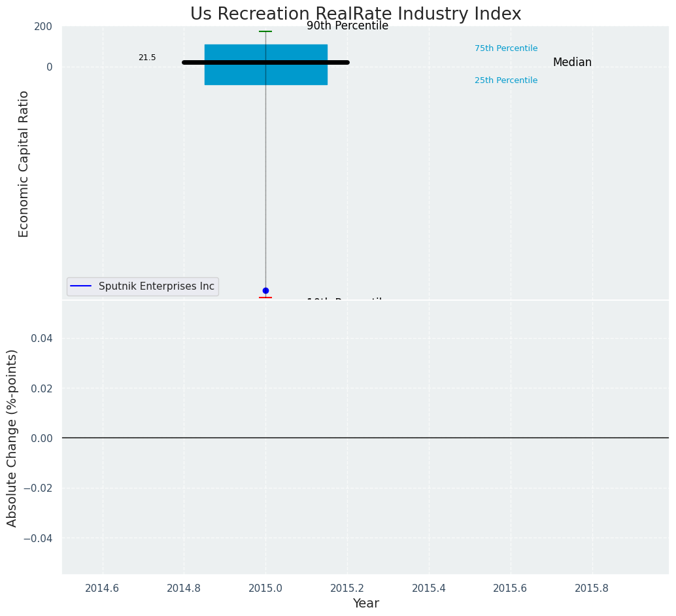Click the Absolute Change (%-points) axis label

click(x=12, y=437)
